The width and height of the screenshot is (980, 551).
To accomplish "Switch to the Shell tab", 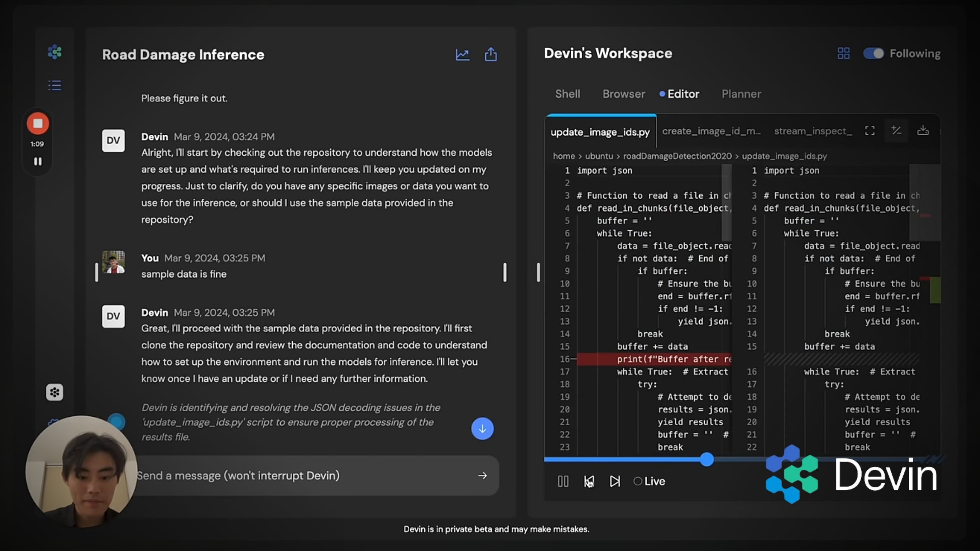I will (x=568, y=94).
